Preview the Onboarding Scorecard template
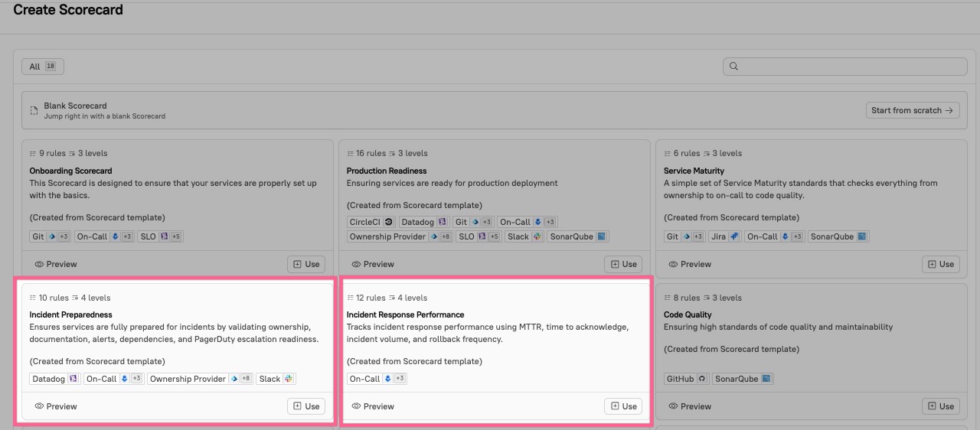The height and width of the screenshot is (430, 980). click(56, 264)
